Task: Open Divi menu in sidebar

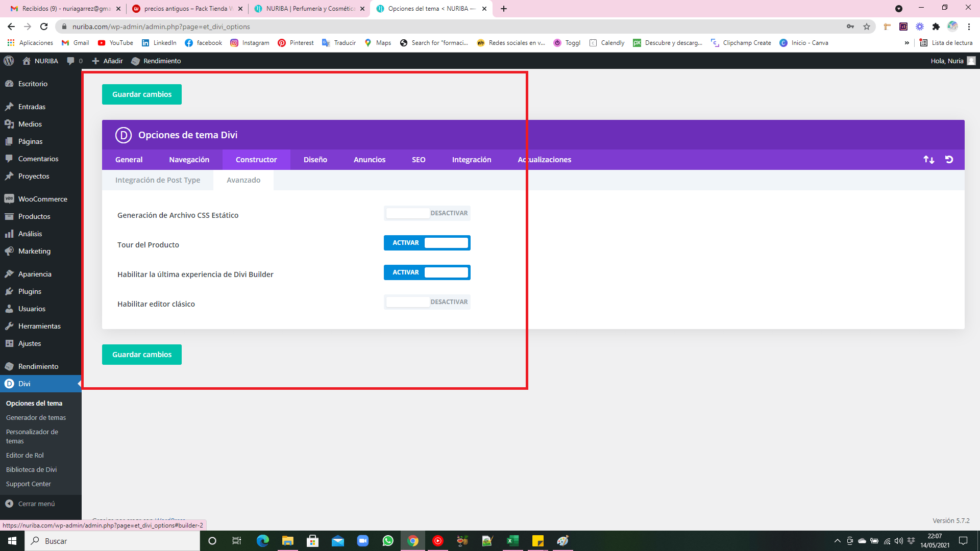Action: pos(41,384)
